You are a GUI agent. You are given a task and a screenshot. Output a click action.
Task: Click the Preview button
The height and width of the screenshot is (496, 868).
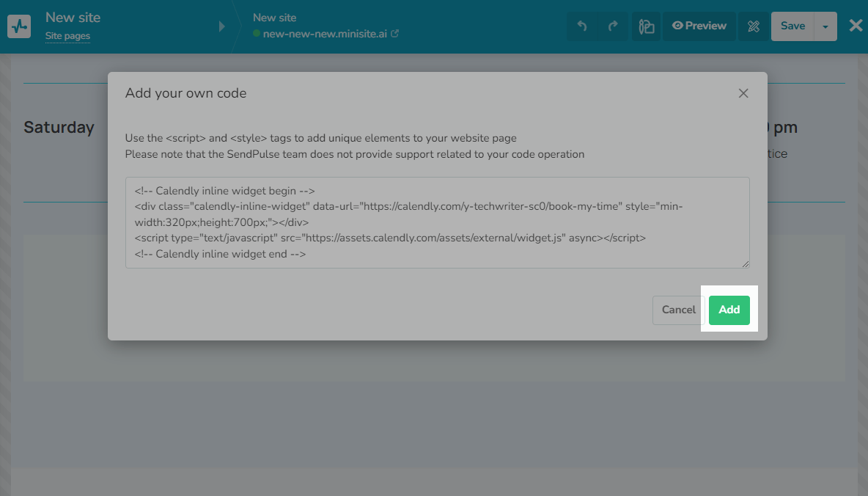click(699, 26)
